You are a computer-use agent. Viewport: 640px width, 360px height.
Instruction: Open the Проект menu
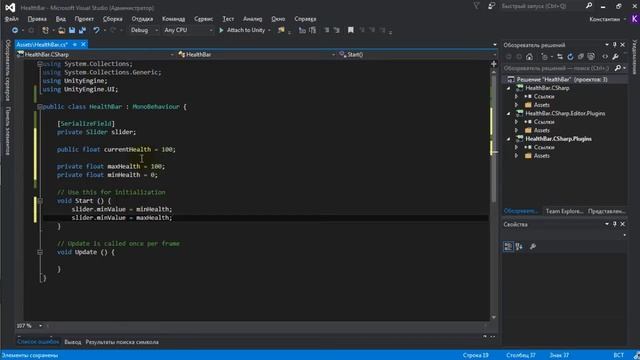[84, 19]
